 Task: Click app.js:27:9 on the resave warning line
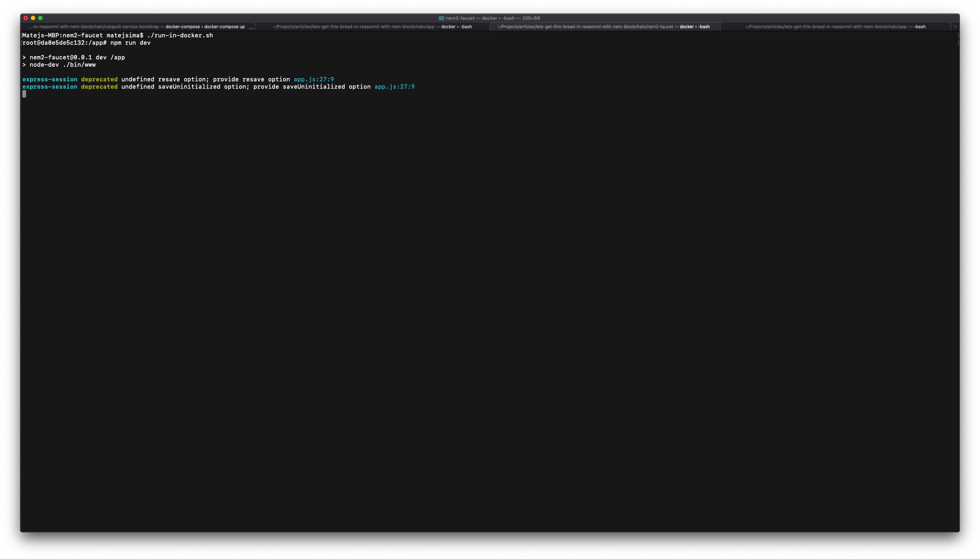pyautogui.click(x=314, y=80)
